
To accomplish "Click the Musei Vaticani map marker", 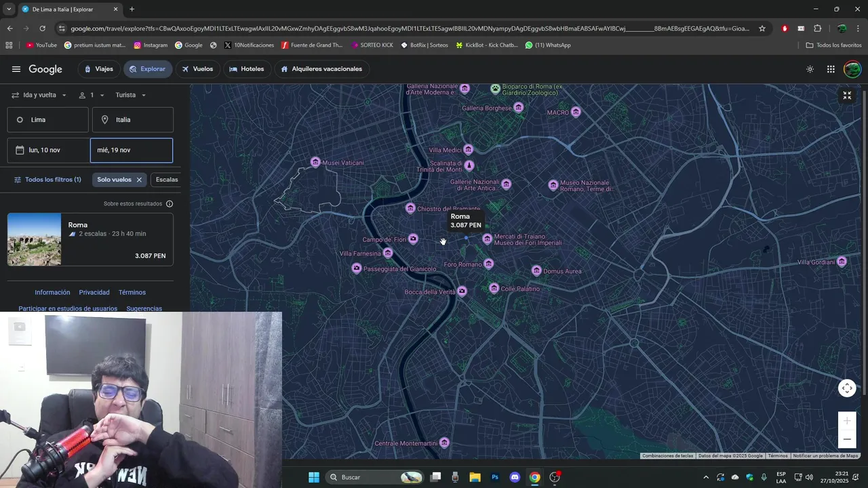I will (315, 162).
